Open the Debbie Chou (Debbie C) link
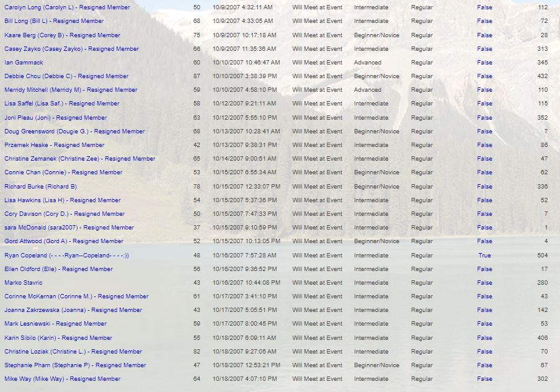The image size is (560, 392). (66, 76)
